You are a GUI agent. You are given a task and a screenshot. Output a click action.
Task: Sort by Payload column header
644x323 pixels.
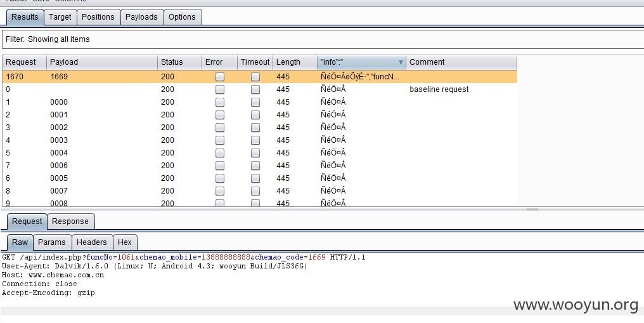(102, 62)
